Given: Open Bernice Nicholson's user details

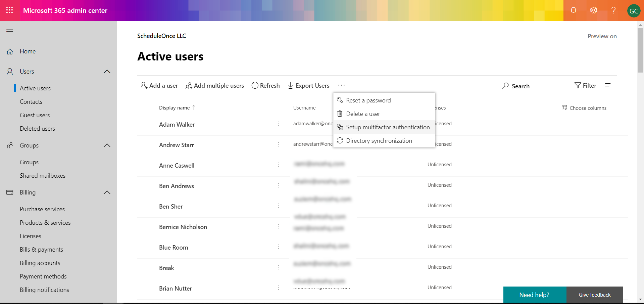Looking at the screenshot, I should pyautogui.click(x=183, y=227).
